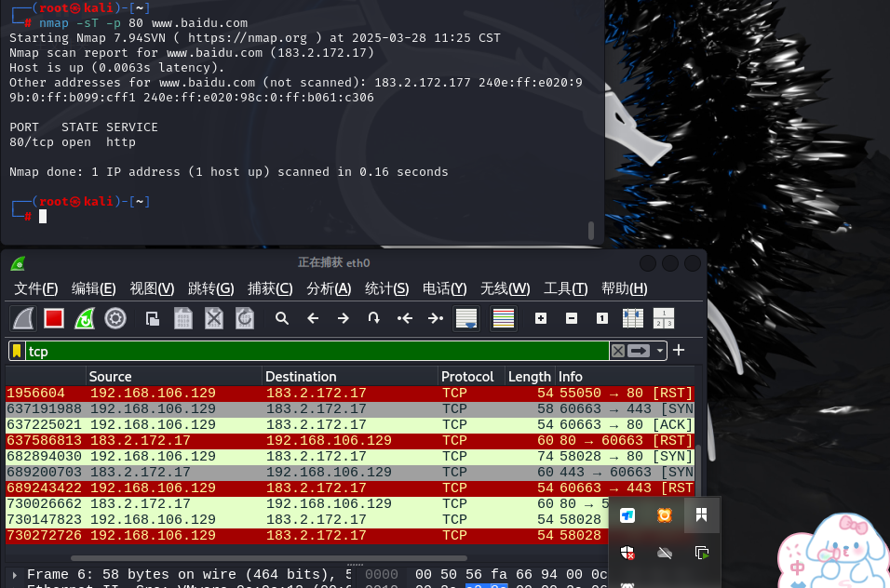Screen dimensions: 890x588
Task: Clear the display filter X button
Action: click(618, 351)
